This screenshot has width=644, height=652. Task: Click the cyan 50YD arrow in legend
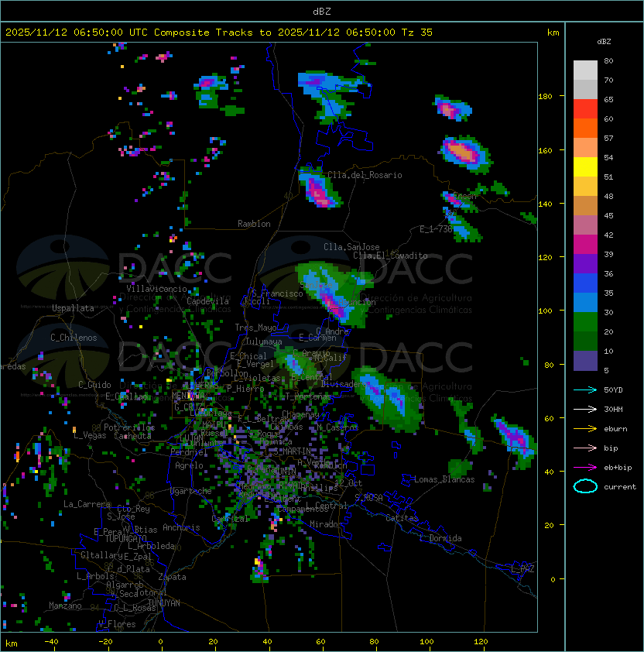585,389
